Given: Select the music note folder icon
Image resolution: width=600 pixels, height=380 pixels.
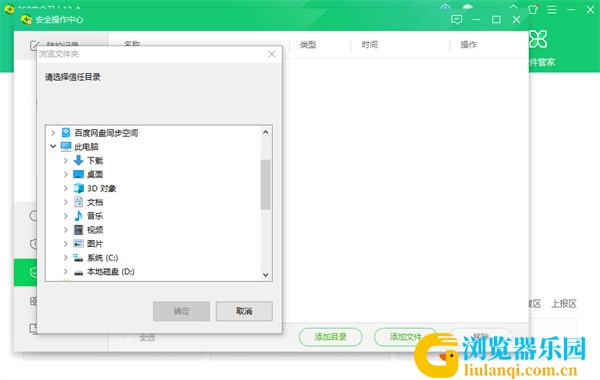Looking at the screenshot, I should point(78,216).
